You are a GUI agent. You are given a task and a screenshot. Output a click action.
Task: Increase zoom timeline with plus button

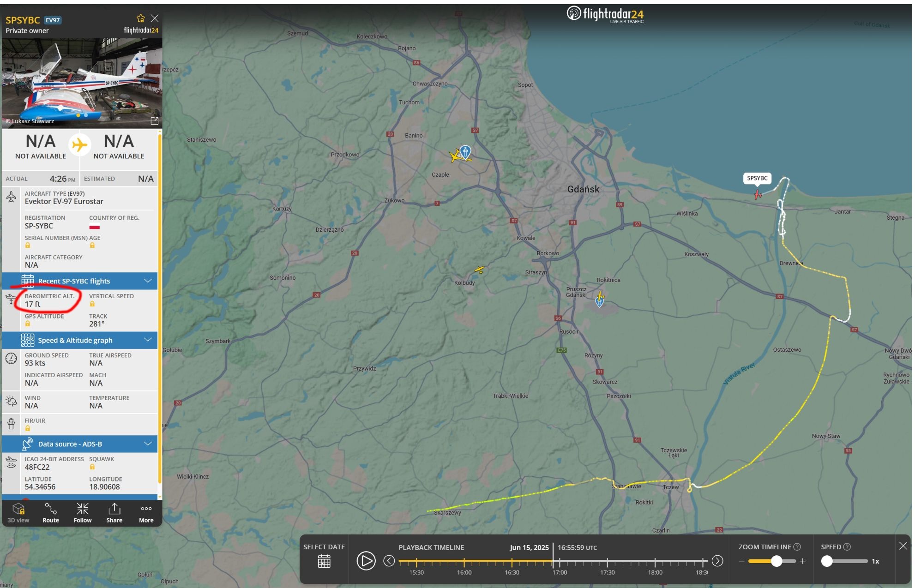click(803, 561)
